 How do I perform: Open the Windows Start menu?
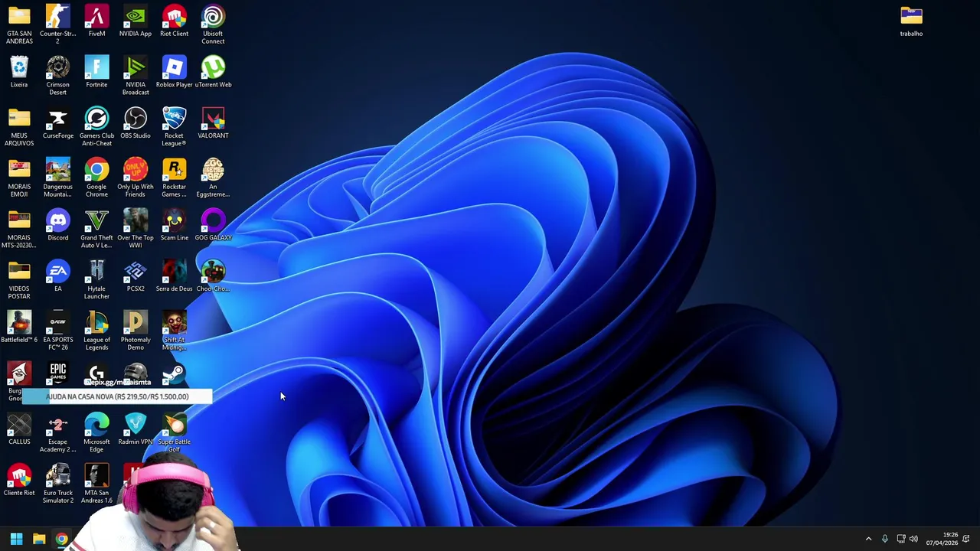[16, 539]
